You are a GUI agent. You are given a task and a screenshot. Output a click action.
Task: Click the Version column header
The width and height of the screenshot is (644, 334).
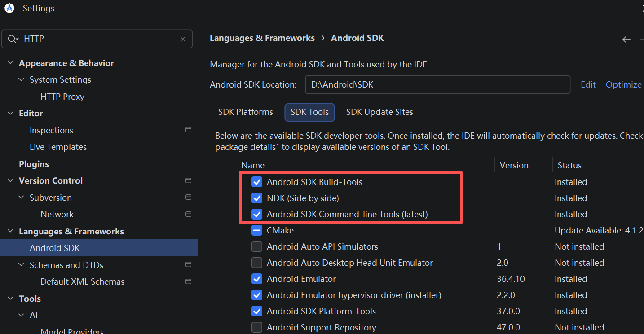coord(514,165)
